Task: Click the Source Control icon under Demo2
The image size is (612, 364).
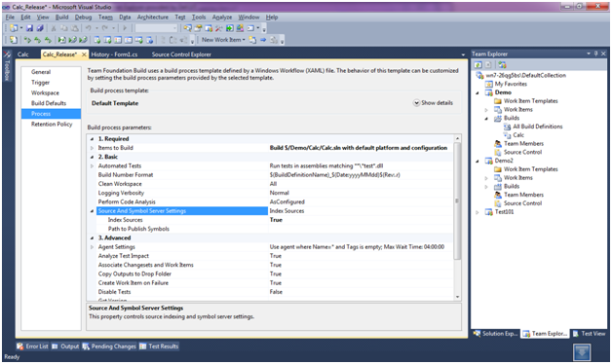Action: coord(498,203)
